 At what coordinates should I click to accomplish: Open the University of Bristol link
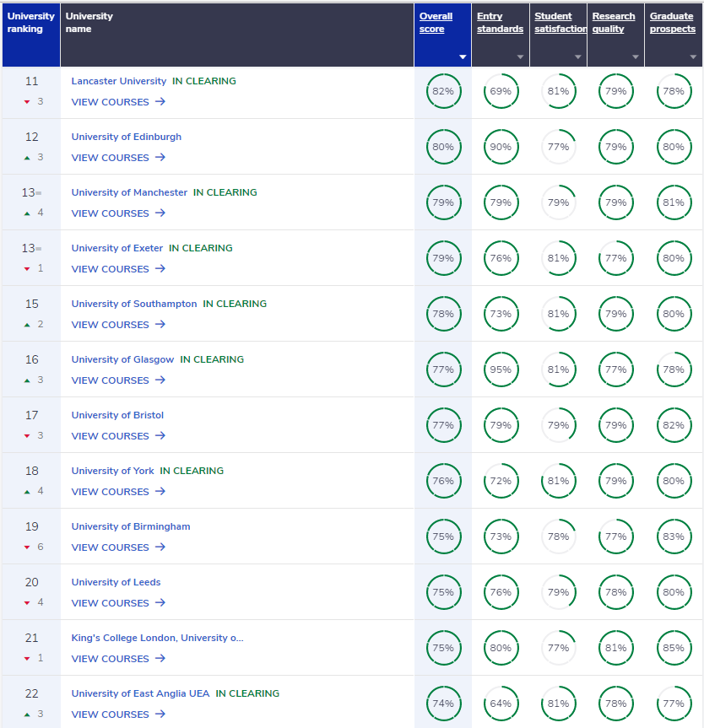click(x=117, y=415)
